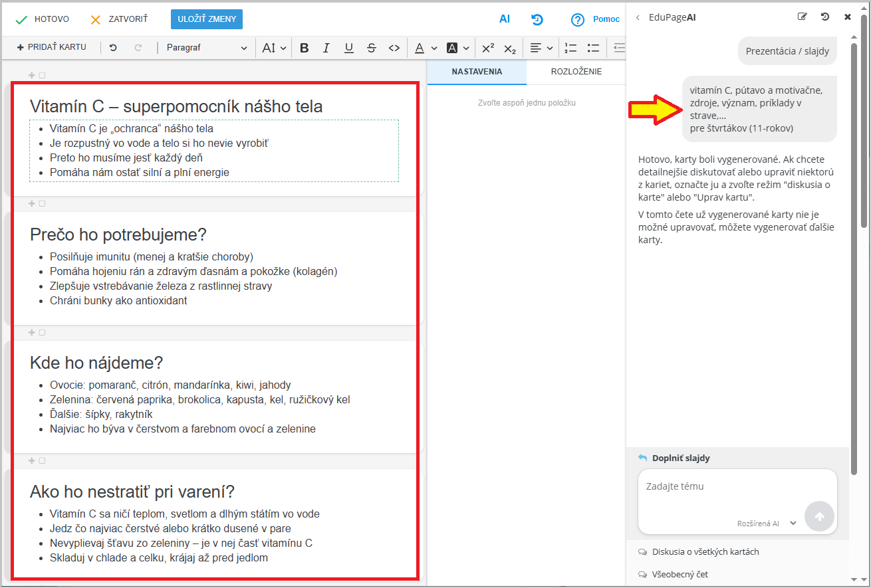Viewport: 871px width, 588px height.
Task: Click the underline icon
Action: 349,48
